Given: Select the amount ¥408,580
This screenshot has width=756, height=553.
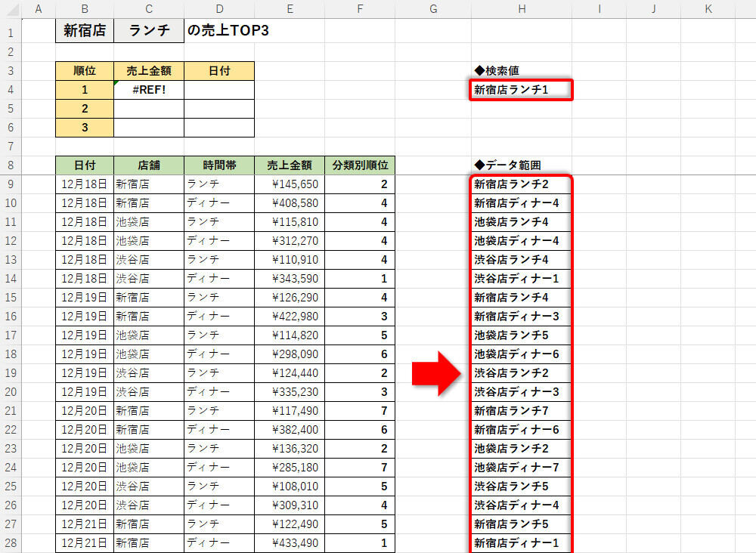Looking at the screenshot, I should coord(290,202).
